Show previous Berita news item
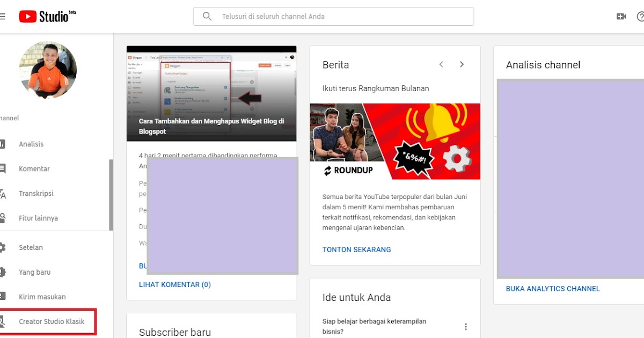This screenshot has height=338, width=644. point(441,64)
